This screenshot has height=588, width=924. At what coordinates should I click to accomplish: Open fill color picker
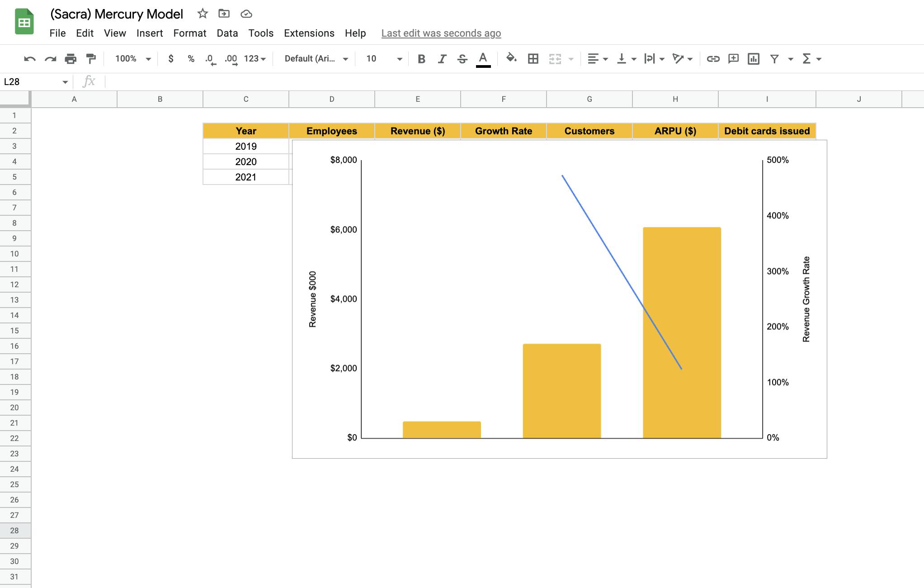click(511, 58)
